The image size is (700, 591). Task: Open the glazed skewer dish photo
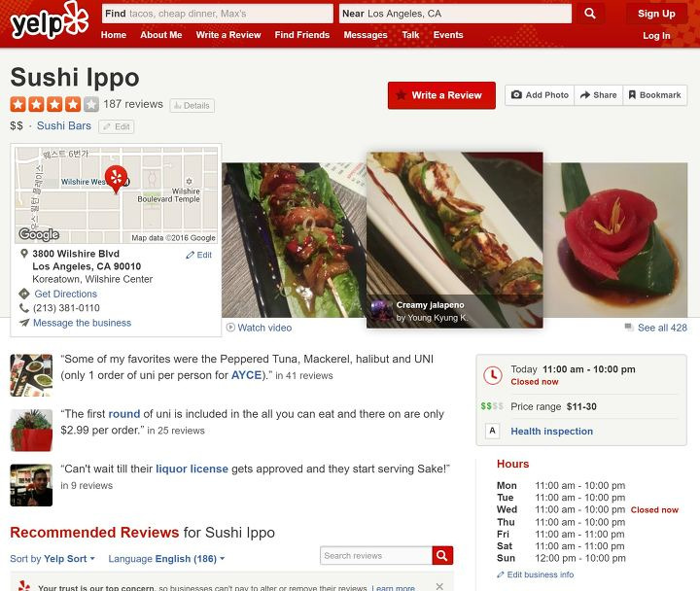294,240
